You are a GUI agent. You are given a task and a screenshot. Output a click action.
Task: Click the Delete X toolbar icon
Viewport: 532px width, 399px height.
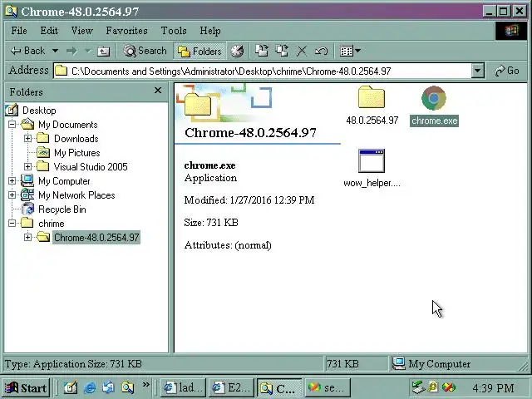(x=301, y=51)
